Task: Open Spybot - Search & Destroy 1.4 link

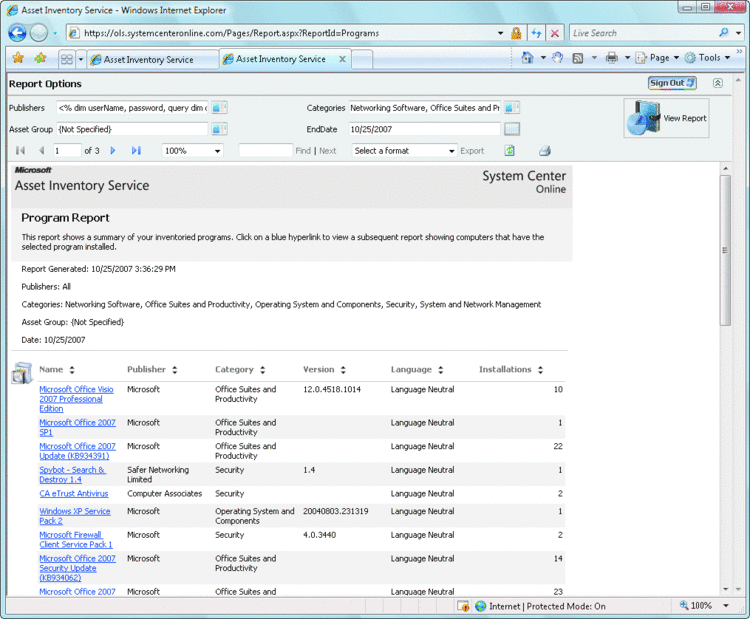Action: point(72,475)
